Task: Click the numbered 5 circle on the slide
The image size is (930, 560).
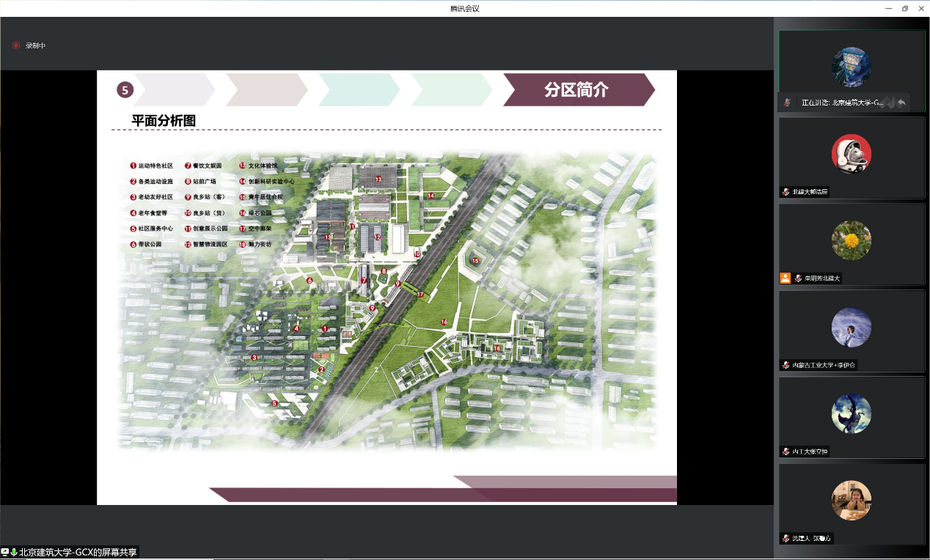Action: [x=125, y=90]
